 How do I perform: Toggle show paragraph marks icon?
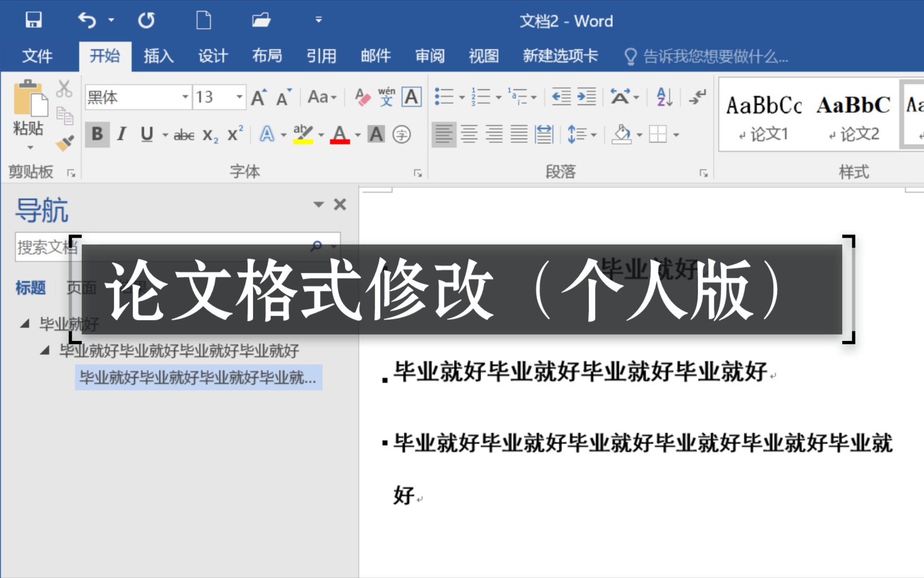tap(698, 97)
